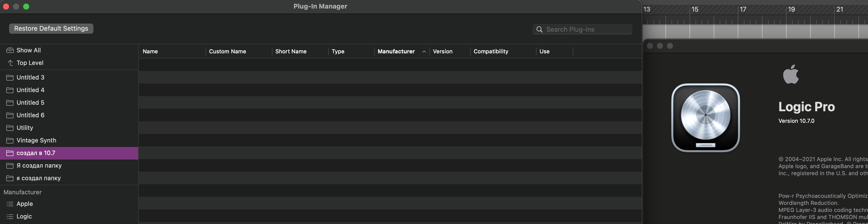Click the Show All tray icon

[x=10, y=50]
